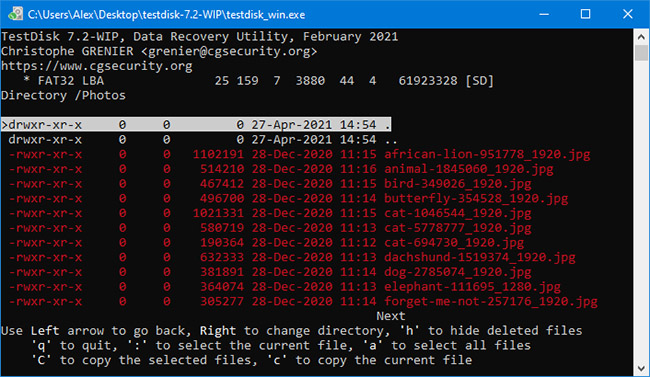Select forget-me-not-257176_1920.jpg file entry
The height and width of the screenshot is (377, 650).
303,302
